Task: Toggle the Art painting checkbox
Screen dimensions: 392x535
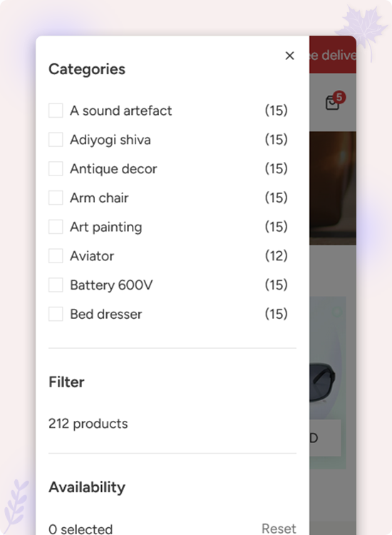Action: click(56, 227)
